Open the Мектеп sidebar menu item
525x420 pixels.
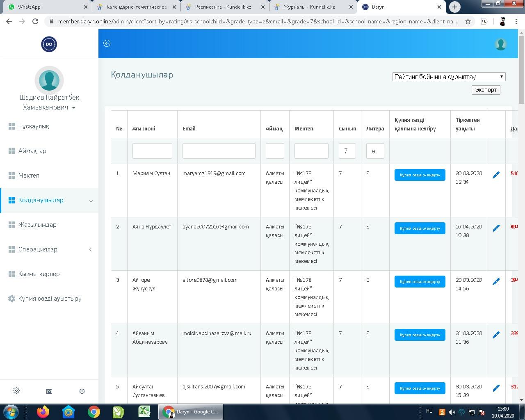tap(29, 176)
